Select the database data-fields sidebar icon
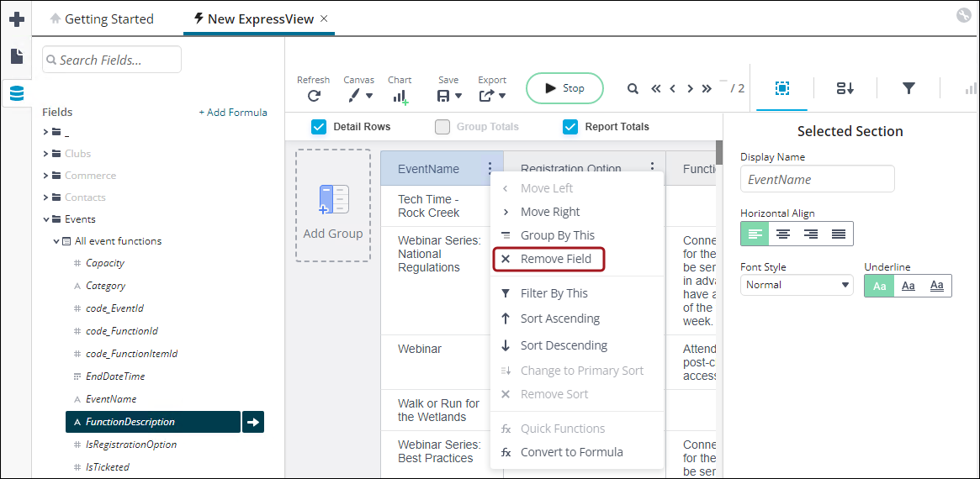This screenshot has width=980, height=479. [17, 93]
